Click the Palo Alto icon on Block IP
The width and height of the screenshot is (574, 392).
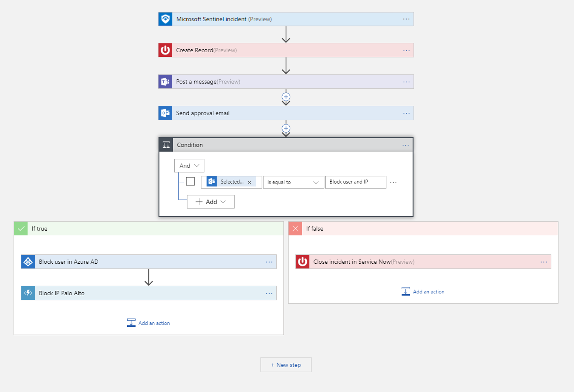point(27,293)
